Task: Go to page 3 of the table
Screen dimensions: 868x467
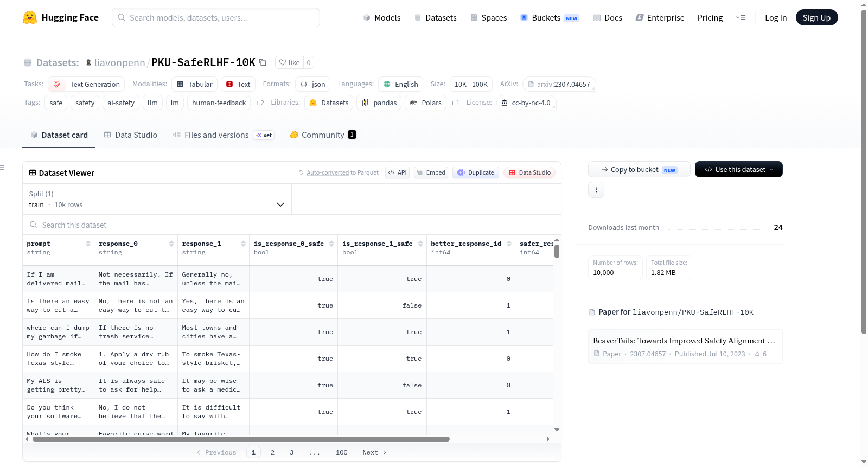Action: (x=291, y=452)
